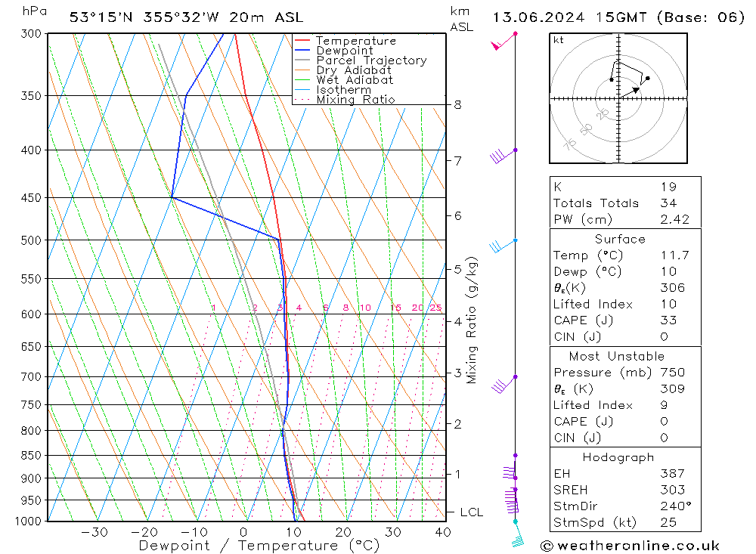Click the '500' hPa pressure axis label
The image size is (756, 554).
[31, 240]
